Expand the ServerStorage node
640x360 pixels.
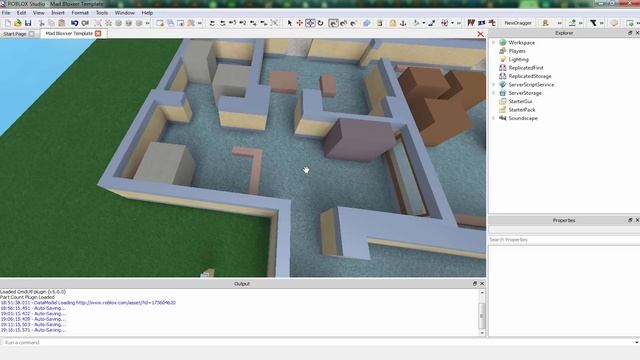point(493,93)
